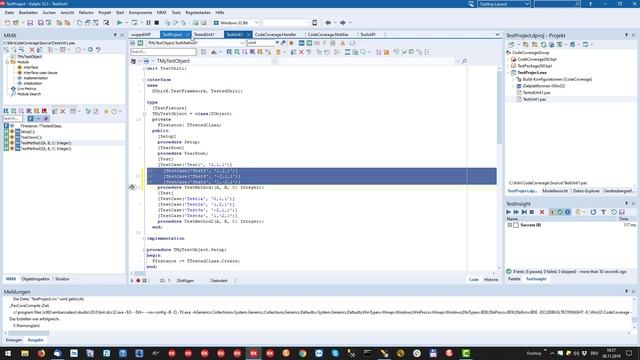Click the clock icon in TestInsight toolbar

[614, 212]
